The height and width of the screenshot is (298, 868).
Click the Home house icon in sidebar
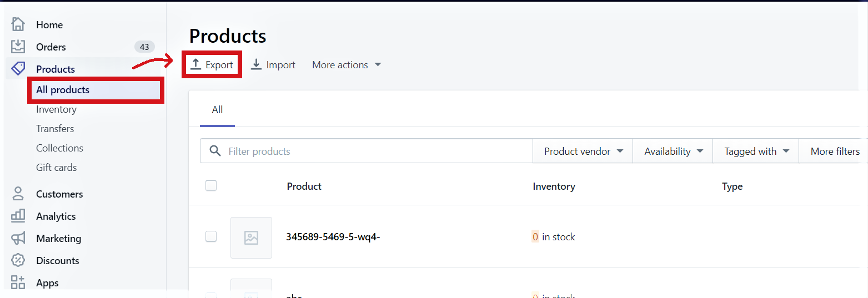tap(18, 24)
